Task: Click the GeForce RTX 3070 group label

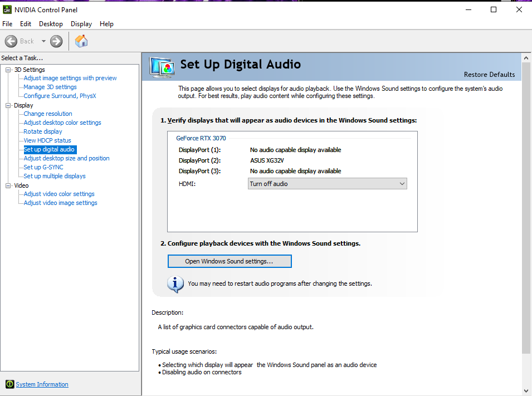Action: (x=201, y=138)
